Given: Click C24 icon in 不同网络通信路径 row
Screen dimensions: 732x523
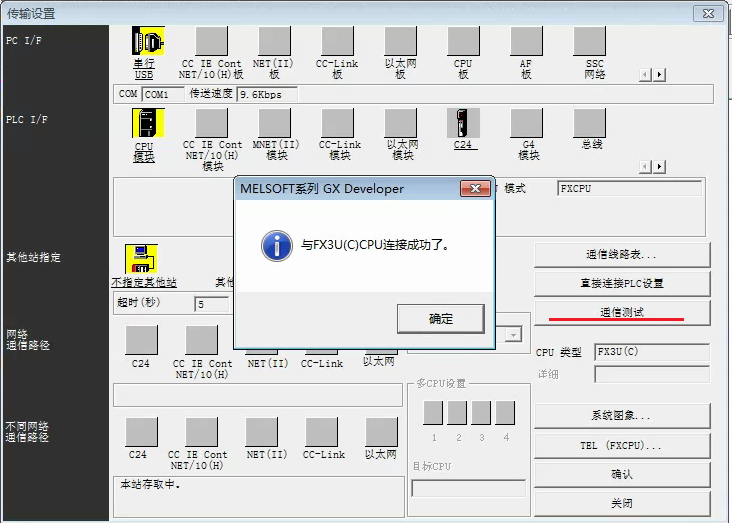Looking at the screenshot, I should coord(141,432).
